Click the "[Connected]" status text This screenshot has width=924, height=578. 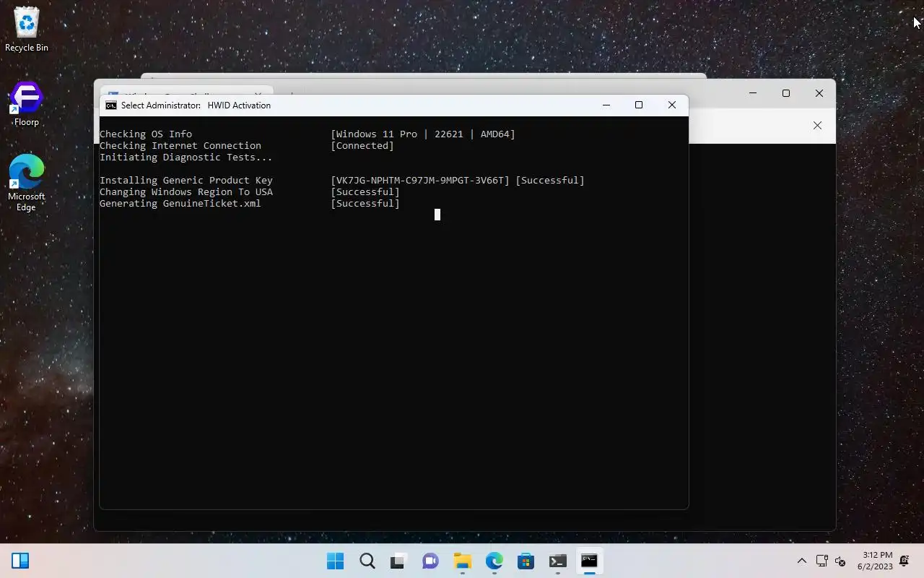pyautogui.click(x=362, y=146)
